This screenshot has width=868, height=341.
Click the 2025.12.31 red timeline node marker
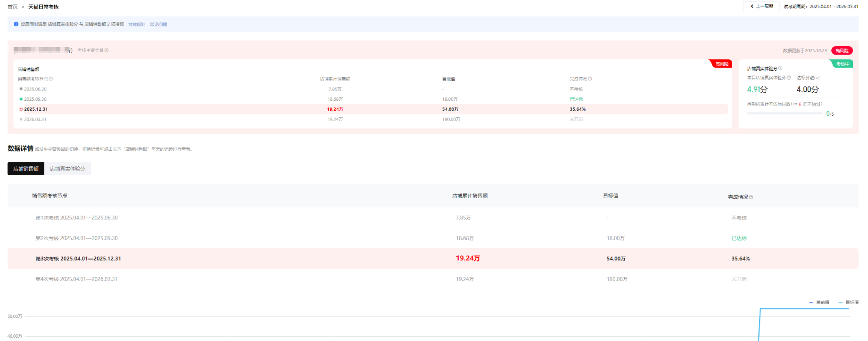(x=21, y=109)
